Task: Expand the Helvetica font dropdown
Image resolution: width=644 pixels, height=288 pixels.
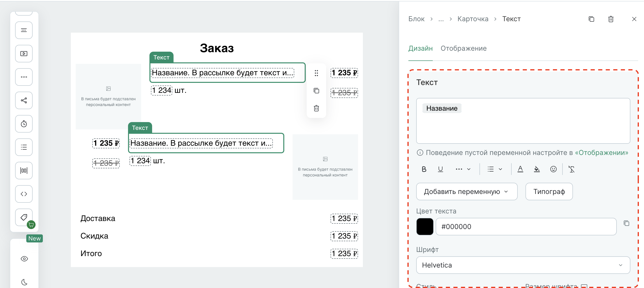Action: pos(523,265)
